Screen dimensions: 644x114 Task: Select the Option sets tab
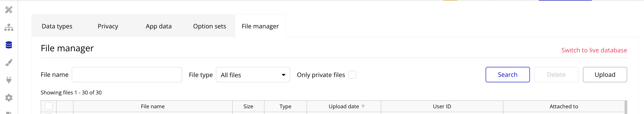pos(209,26)
